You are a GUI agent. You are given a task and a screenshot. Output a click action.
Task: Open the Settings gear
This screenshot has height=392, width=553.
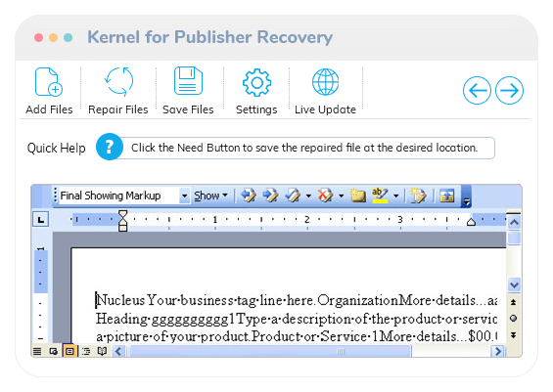(256, 83)
